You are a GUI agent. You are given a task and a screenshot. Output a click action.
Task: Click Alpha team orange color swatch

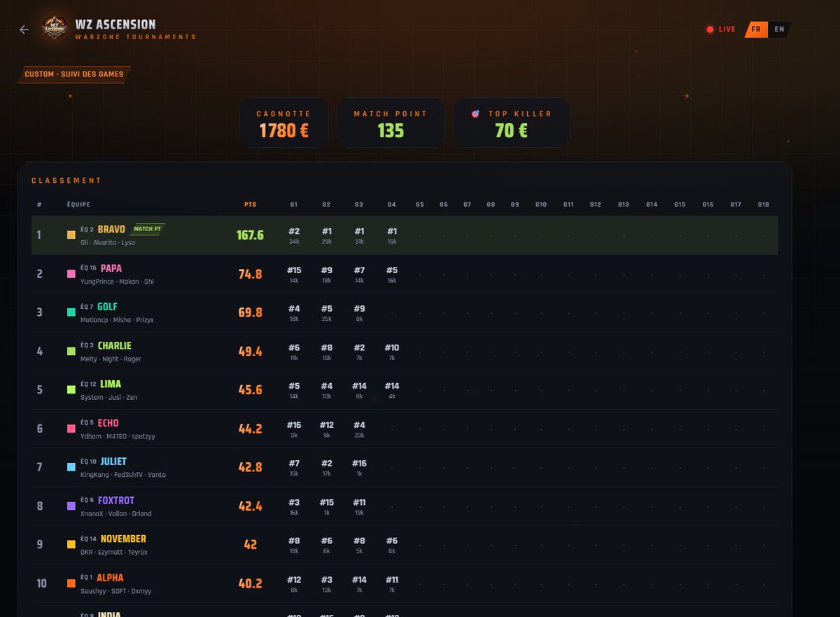point(71,583)
